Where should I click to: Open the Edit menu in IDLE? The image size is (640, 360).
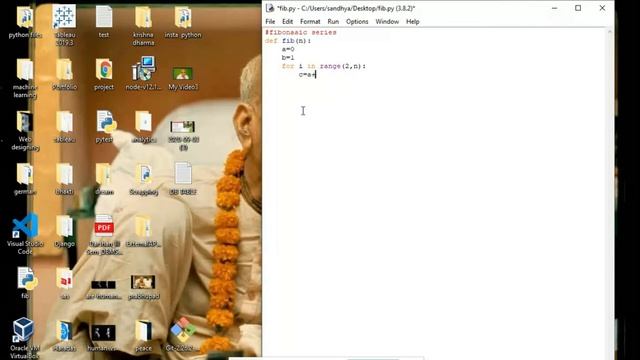pyautogui.click(x=287, y=22)
